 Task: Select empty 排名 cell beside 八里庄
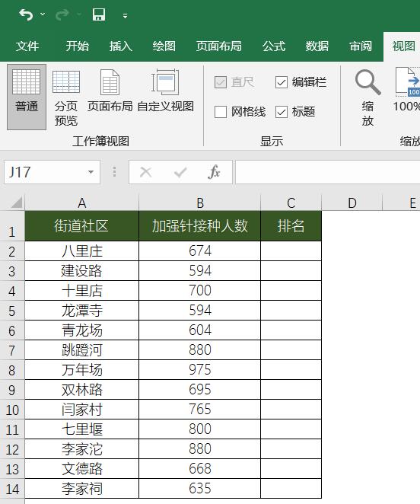pyautogui.click(x=291, y=251)
